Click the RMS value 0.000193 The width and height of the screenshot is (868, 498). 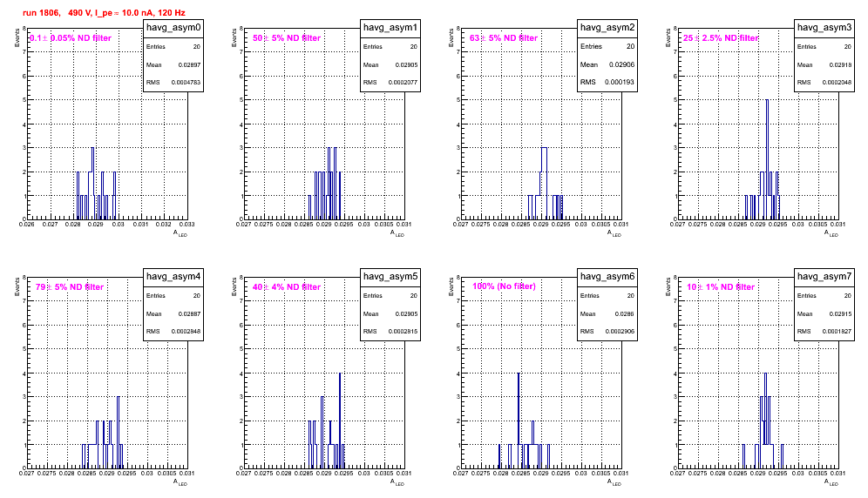tap(620, 83)
